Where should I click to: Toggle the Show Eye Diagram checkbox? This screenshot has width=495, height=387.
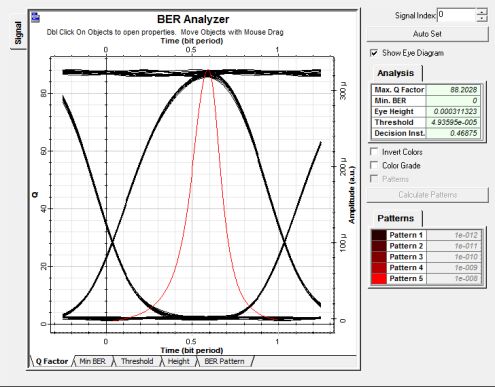click(374, 53)
